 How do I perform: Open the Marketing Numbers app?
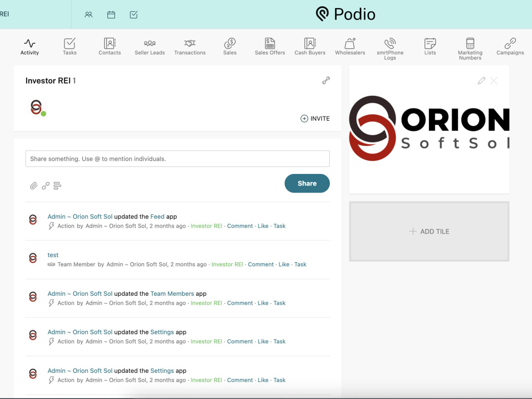[x=470, y=49]
